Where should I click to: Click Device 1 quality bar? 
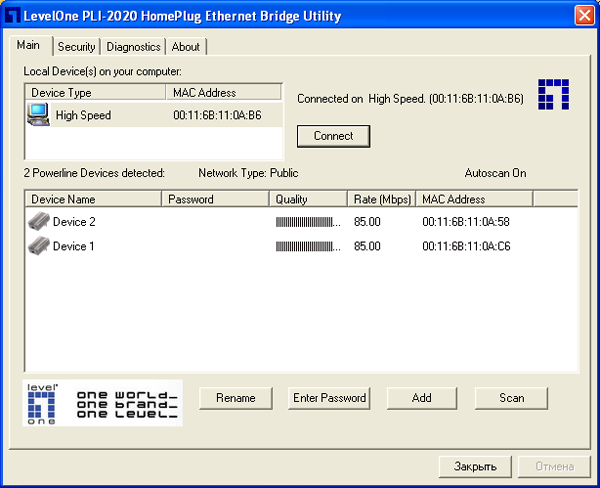pos(308,246)
